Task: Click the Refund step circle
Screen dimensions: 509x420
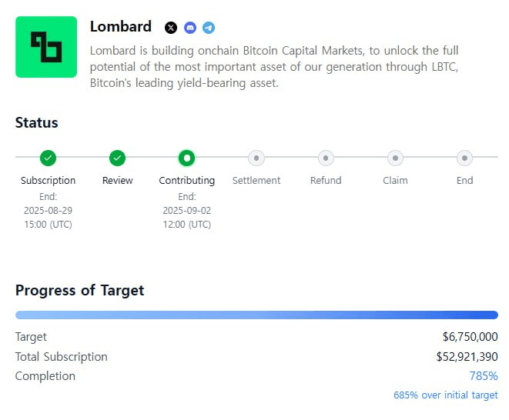Action: [x=326, y=158]
